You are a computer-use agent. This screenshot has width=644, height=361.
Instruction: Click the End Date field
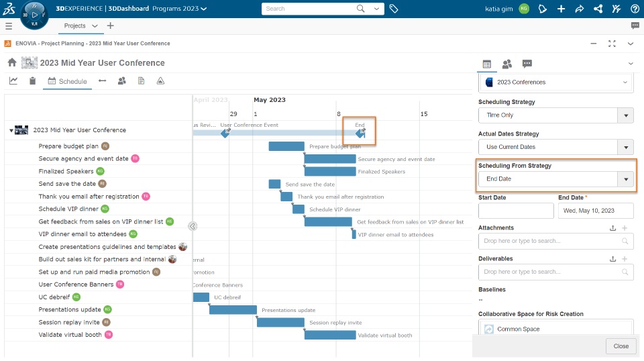595,211
